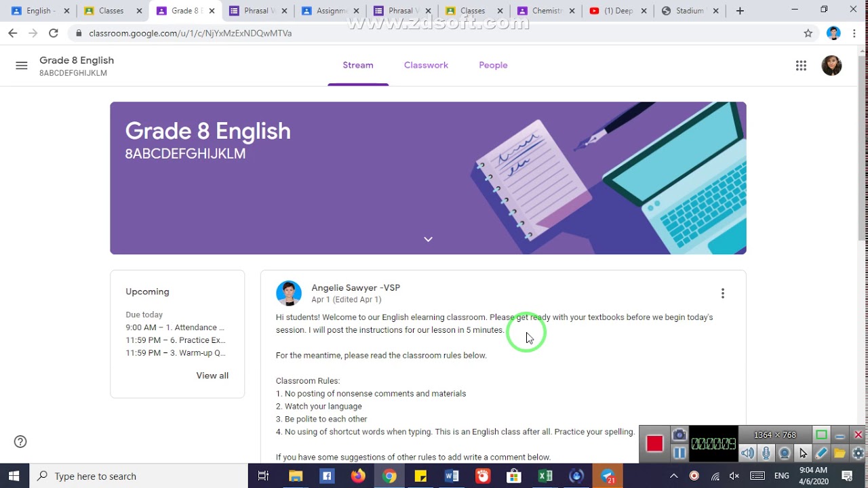The image size is (868, 488).
Task: Open Excel from the taskbar
Action: coord(545,476)
